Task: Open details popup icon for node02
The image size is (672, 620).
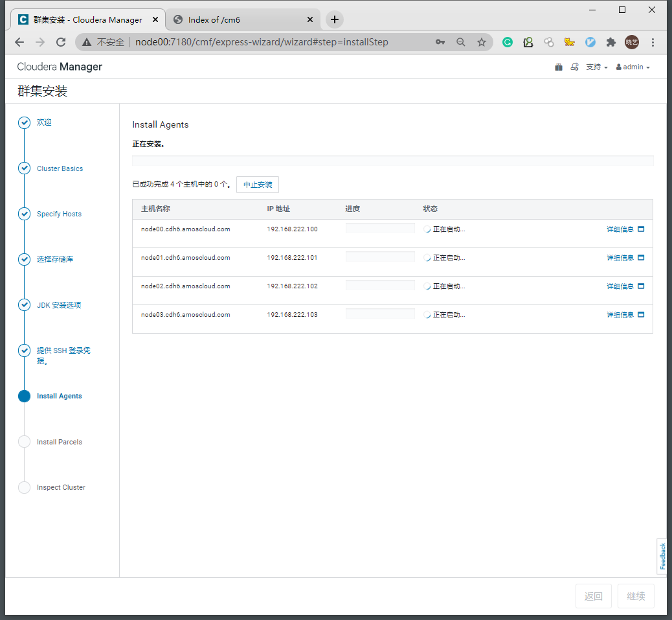Action: tap(641, 286)
